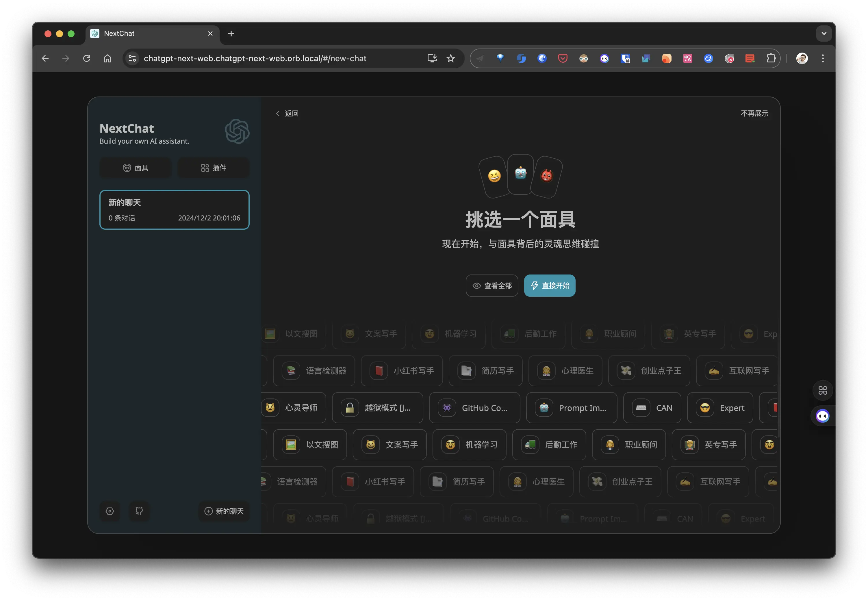
Task: Click 直接开始 to start chatting immediately
Action: point(549,285)
